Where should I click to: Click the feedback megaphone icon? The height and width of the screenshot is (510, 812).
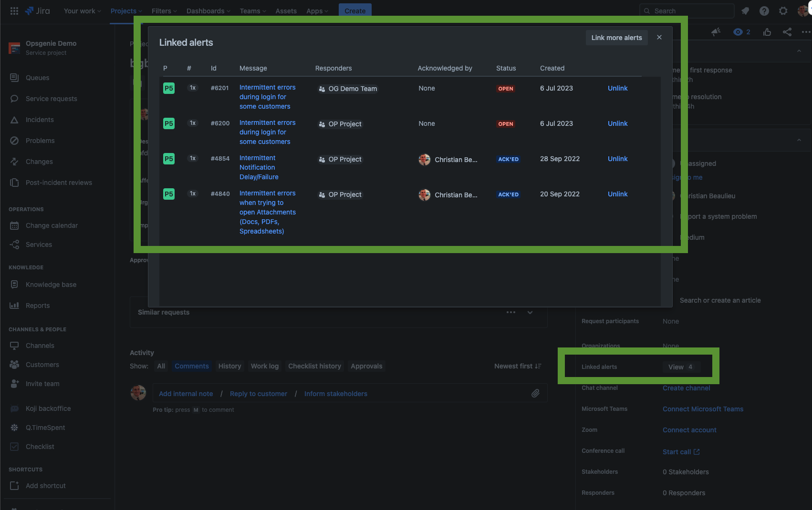716,32
